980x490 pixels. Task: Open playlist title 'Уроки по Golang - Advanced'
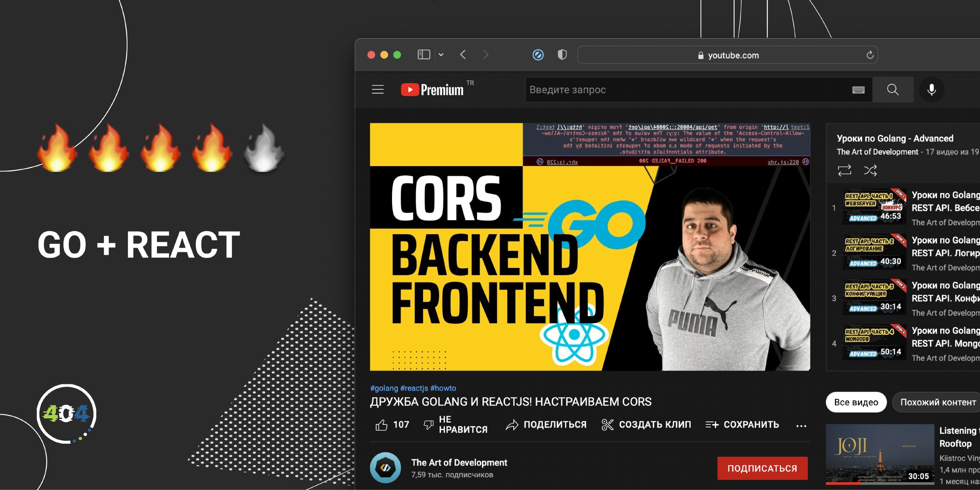pos(895,139)
